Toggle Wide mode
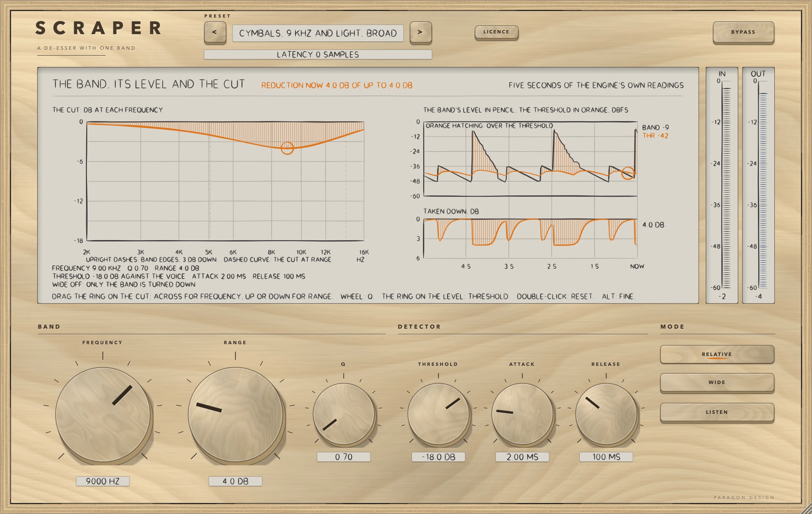The image size is (812, 514). tap(717, 382)
